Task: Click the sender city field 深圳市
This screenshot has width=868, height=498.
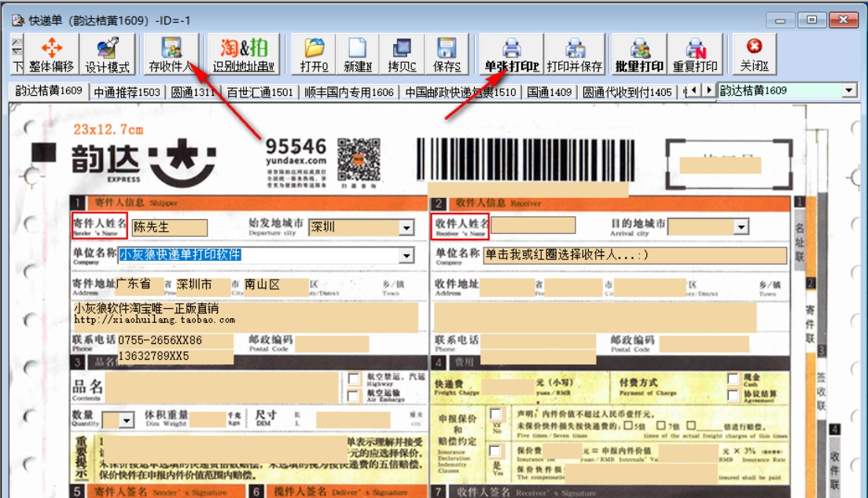Action: (x=203, y=285)
